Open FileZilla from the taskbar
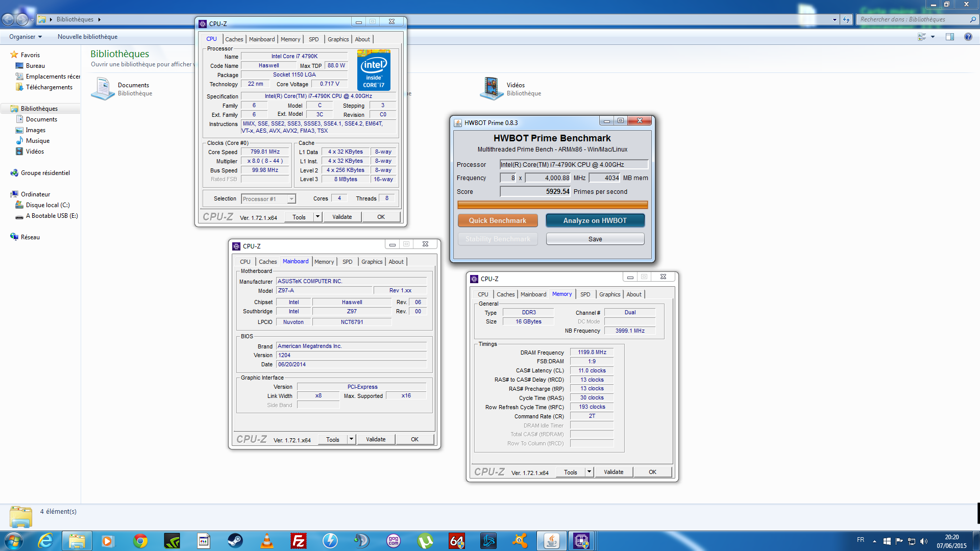 [298, 541]
